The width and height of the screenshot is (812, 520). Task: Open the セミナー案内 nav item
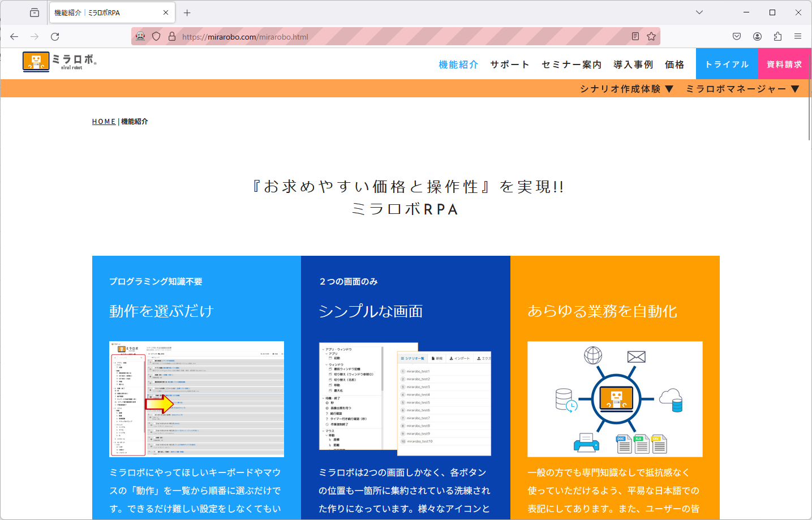click(572, 65)
